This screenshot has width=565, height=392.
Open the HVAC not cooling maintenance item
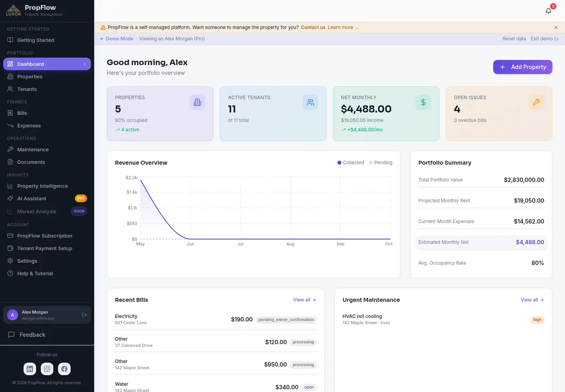click(x=443, y=320)
